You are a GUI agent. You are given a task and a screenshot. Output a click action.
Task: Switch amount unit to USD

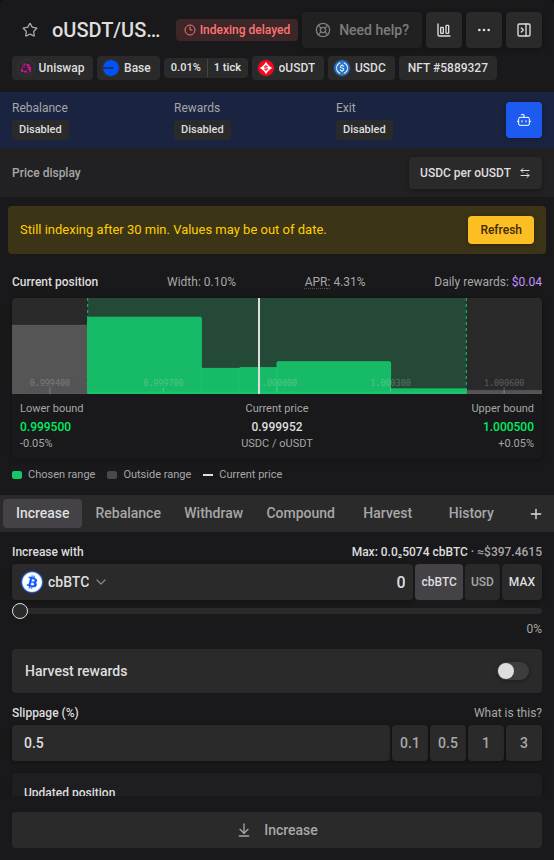click(482, 582)
